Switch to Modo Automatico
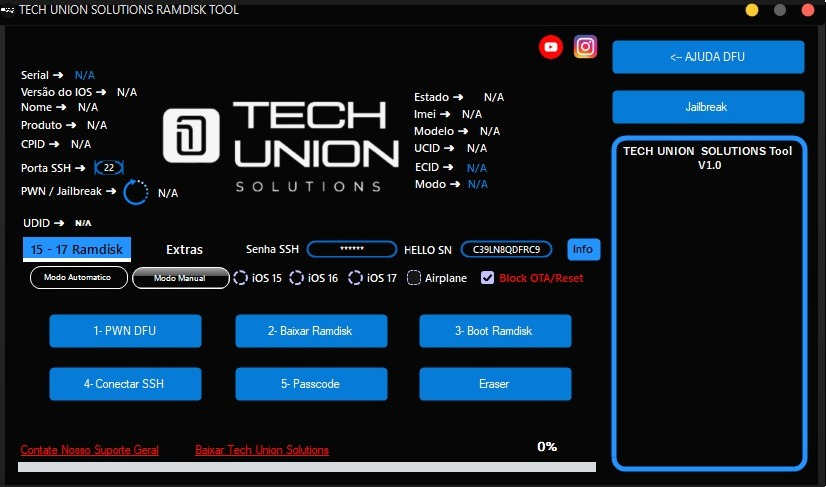The width and height of the screenshot is (826, 487). tap(79, 277)
